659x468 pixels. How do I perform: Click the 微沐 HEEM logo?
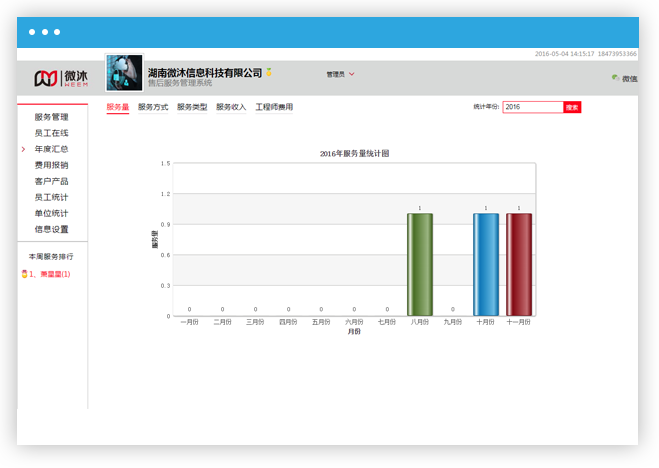click(x=61, y=77)
